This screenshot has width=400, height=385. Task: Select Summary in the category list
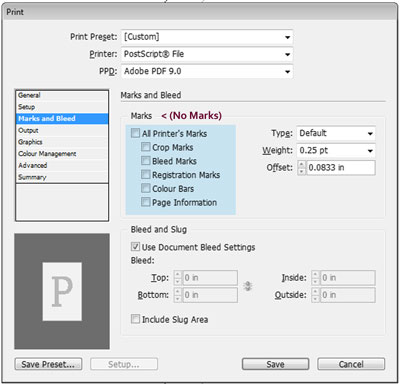pyautogui.click(x=62, y=177)
